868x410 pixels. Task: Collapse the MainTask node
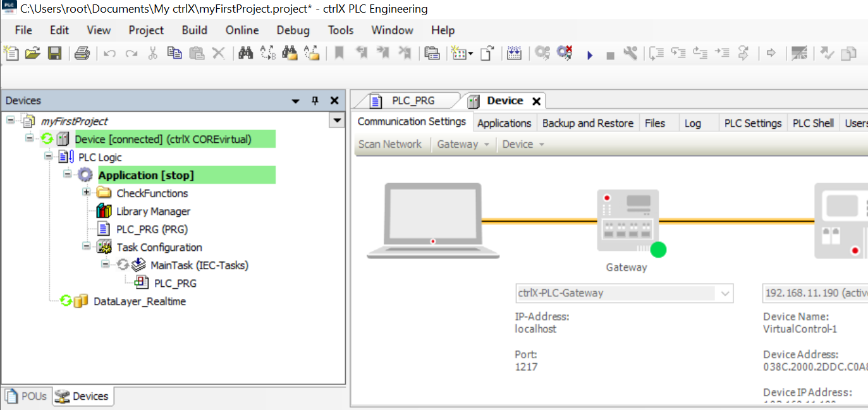click(105, 265)
